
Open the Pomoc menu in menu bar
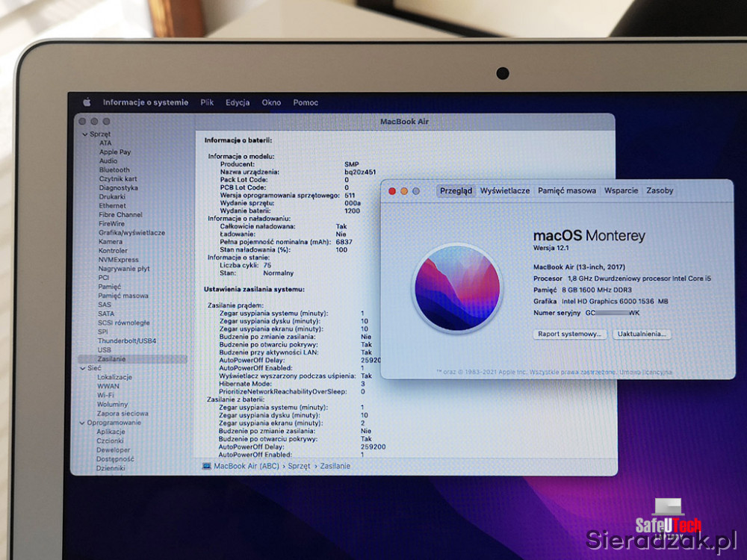[x=306, y=102]
